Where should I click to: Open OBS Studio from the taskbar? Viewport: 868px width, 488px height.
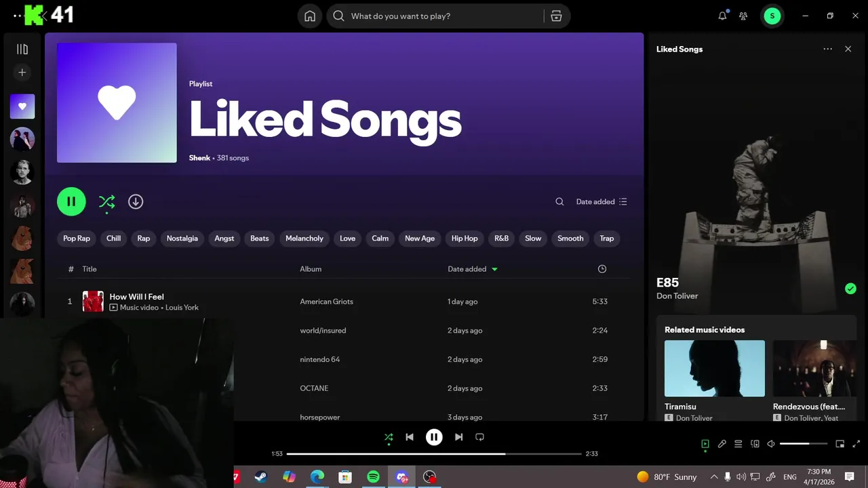pyautogui.click(x=429, y=477)
